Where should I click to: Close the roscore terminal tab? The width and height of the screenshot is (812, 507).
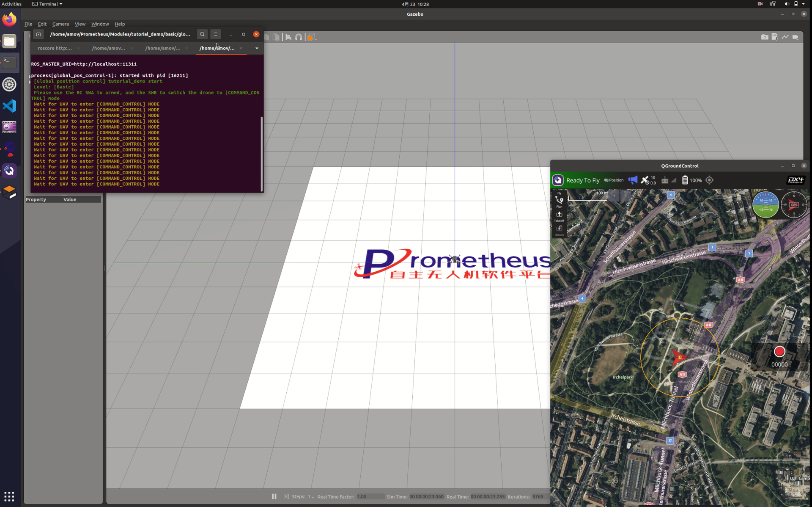(x=78, y=48)
